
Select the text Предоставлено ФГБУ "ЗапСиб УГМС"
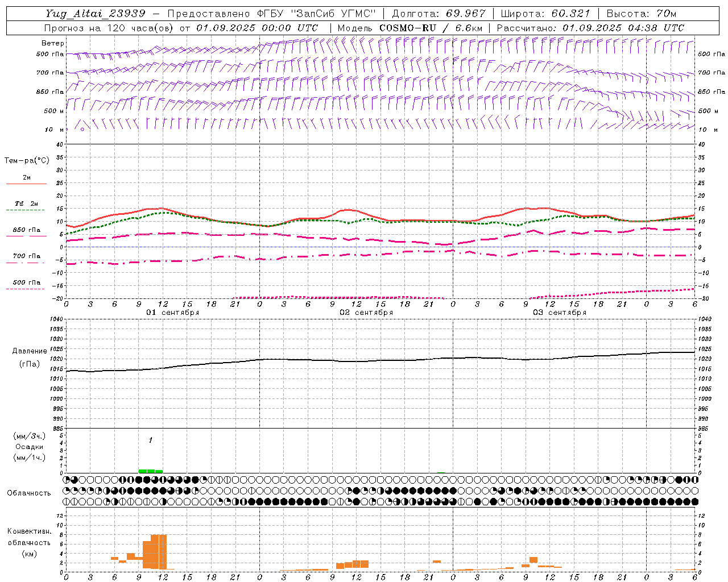tap(272, 13)
